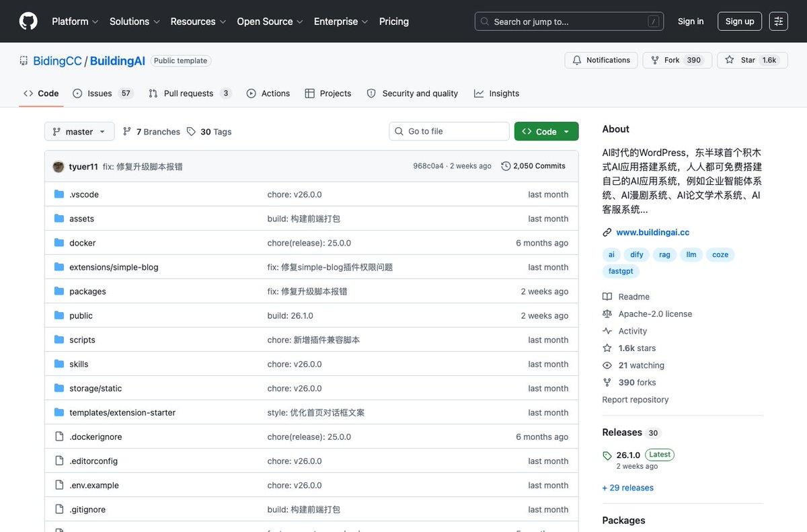This screenshot has height=532, width=807.
Task: Open the .env.example file
Action: (x=94, y=485)
